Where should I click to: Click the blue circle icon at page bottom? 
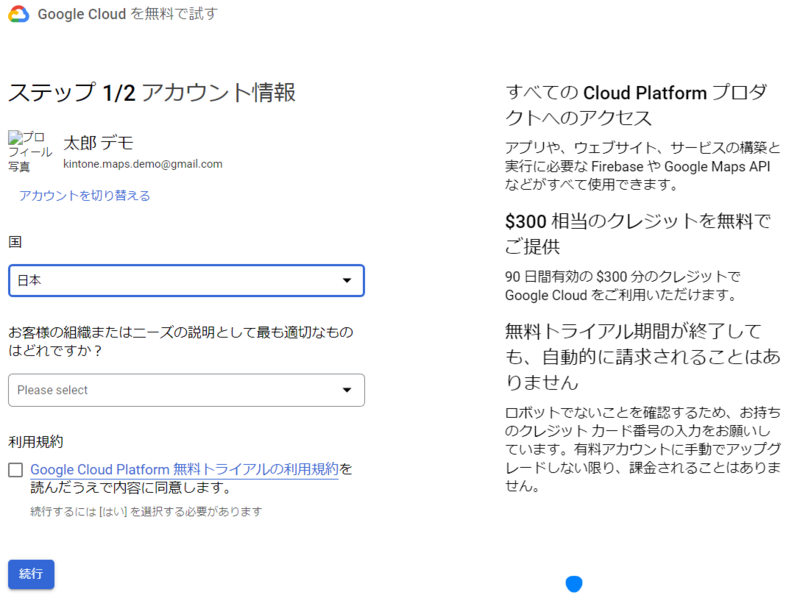(574, 584)
